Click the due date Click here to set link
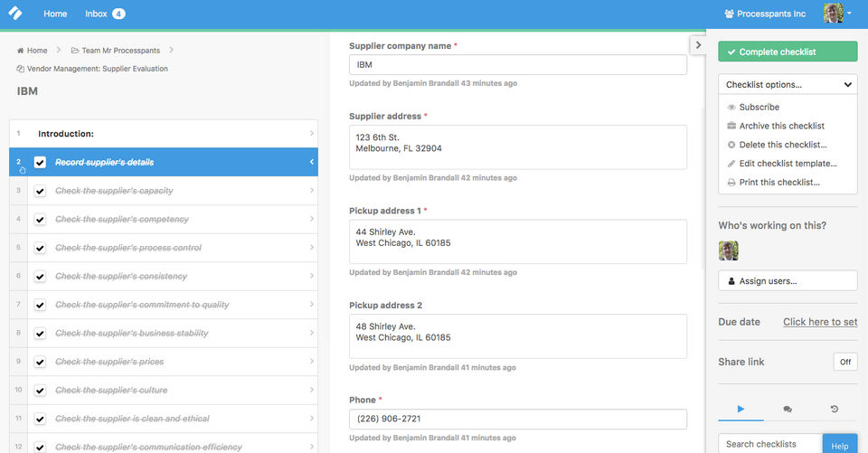The width and height of the screenshot is (868, 453). tap(820, 322)
